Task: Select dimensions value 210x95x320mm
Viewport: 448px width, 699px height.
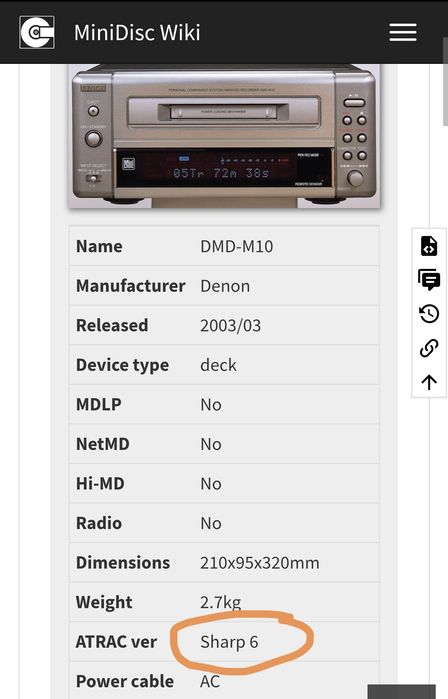Action: [x=259, y=563]
